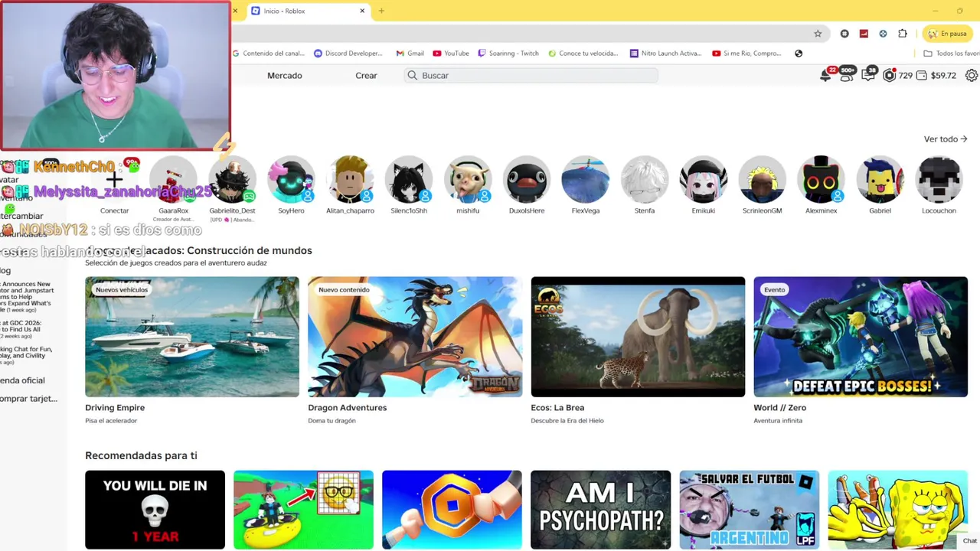
Task: Open the Gmail bookmark
Action: click(410, 54)
